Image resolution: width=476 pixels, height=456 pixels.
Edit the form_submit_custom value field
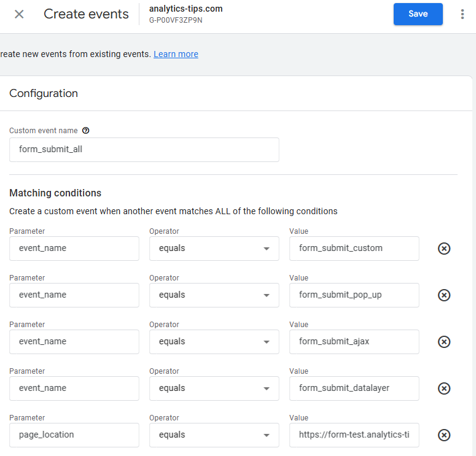click(354, 249)
